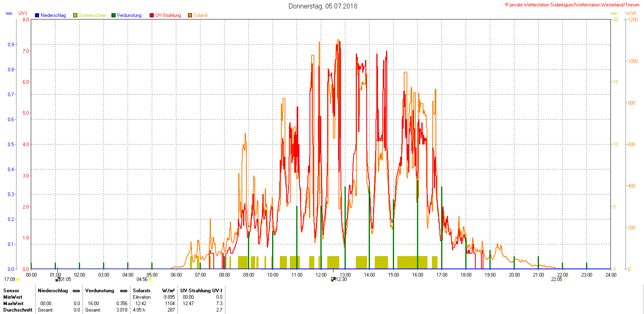The width and height of the screenshot is (644, 314).
Task: Click the 3.018 Verdunstung total value
Action: pyautogui.click(x=122, y=310)
